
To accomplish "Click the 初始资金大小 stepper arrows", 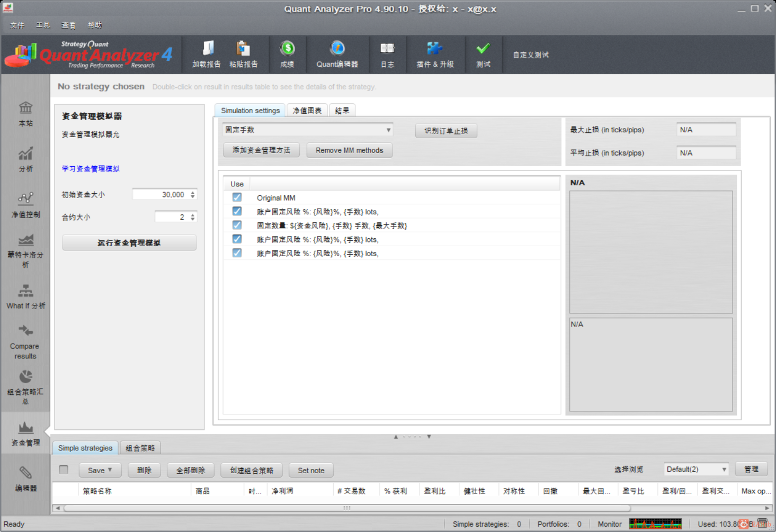I will click(193, 195).
